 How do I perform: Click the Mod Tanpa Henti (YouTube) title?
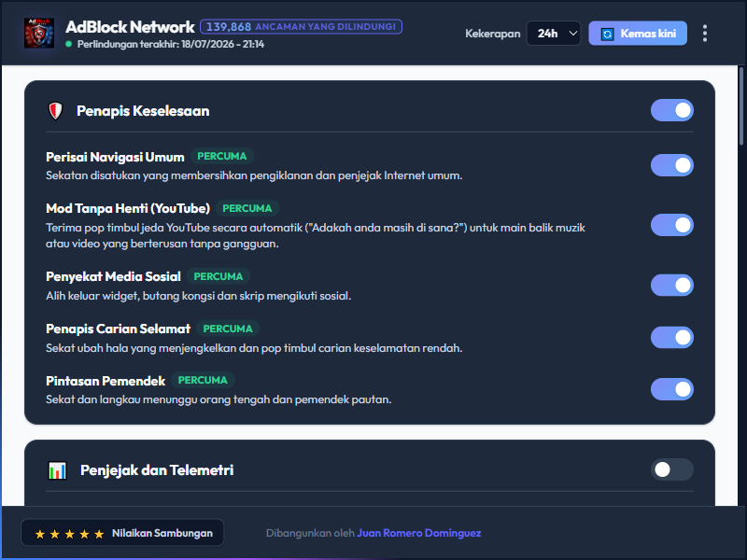coord(128,208)
